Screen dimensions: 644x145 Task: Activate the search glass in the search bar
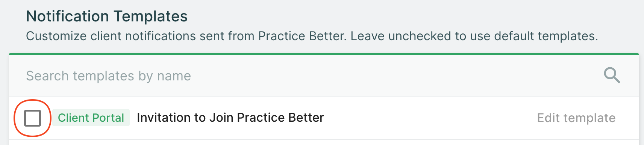[612, 76]
